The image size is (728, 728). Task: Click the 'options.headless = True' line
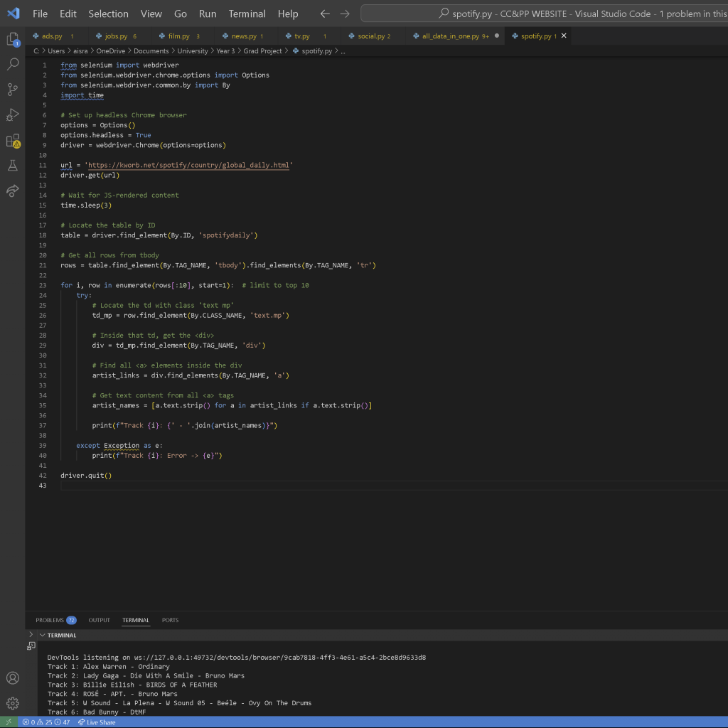[106, 135]
